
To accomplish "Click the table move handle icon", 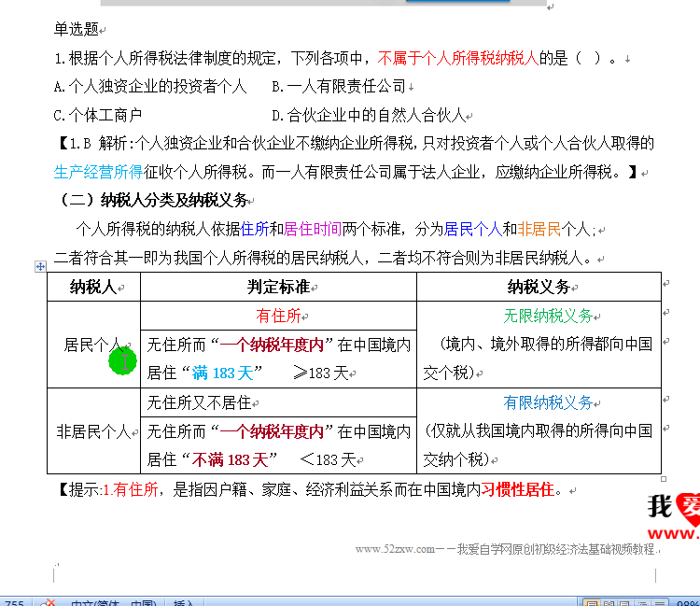I will pyautogui.click(x=40, y=267).
